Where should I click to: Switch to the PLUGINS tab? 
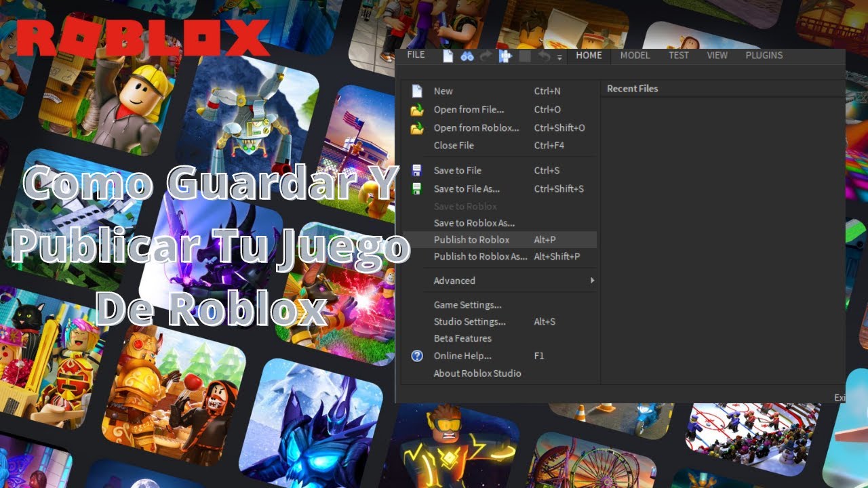point(764,56)
